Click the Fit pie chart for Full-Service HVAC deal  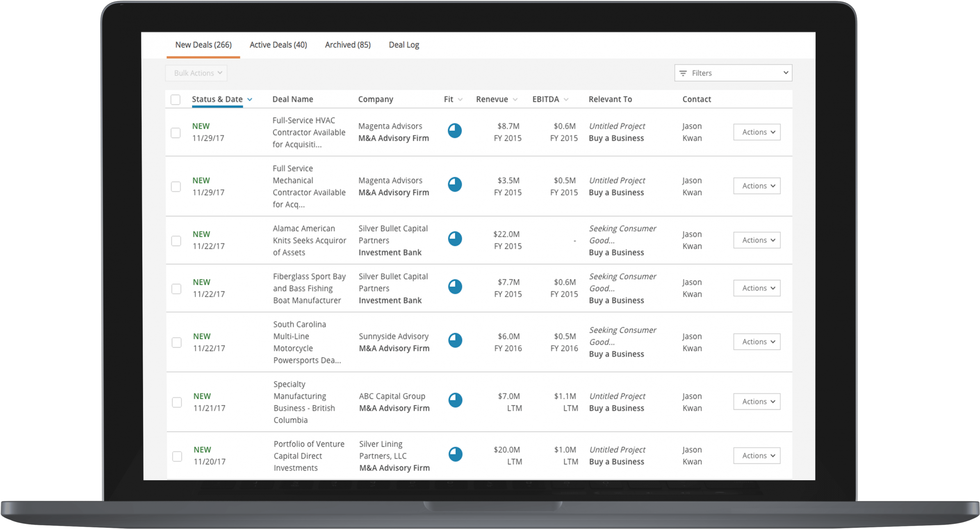coord(455,131)
